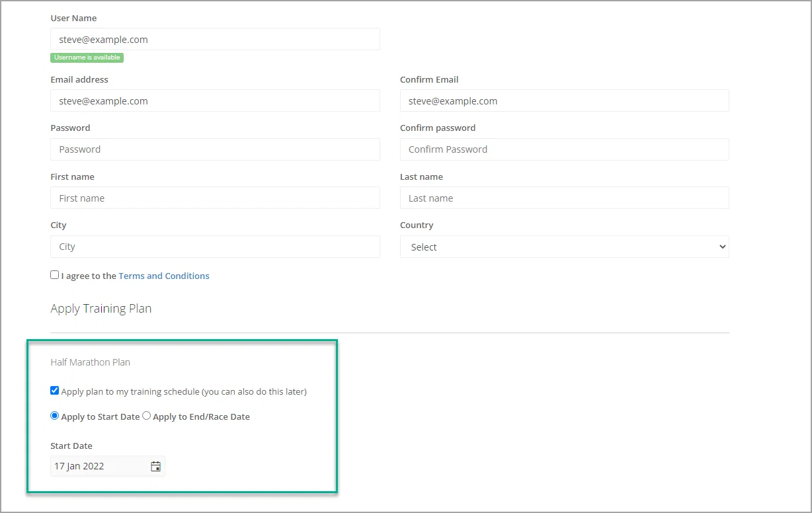Click the Half Marathon Plan heading

90,362
